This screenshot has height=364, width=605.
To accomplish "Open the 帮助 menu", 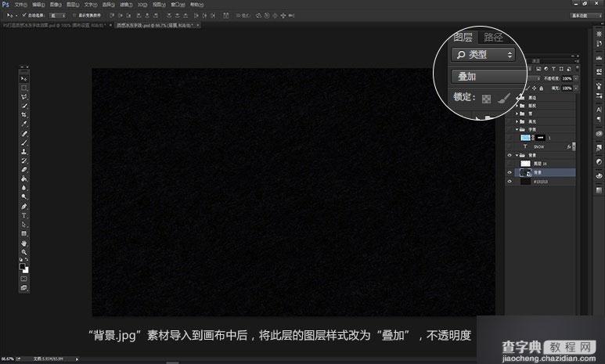I will [x=196, y=4].
